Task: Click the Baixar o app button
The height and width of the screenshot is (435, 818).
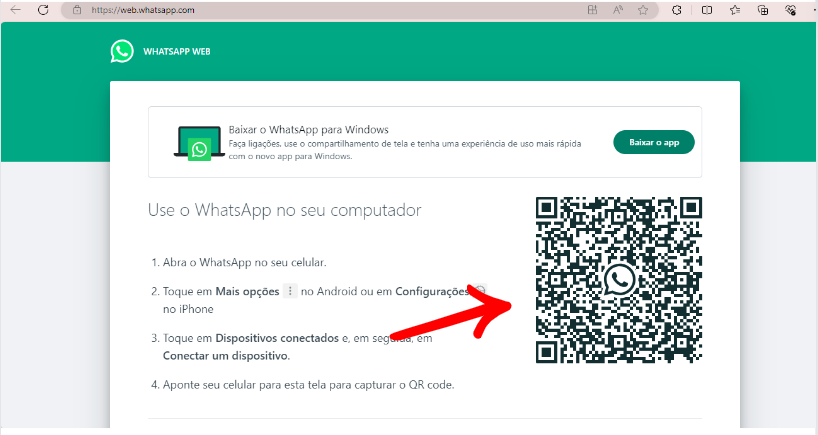Action: 654,142
